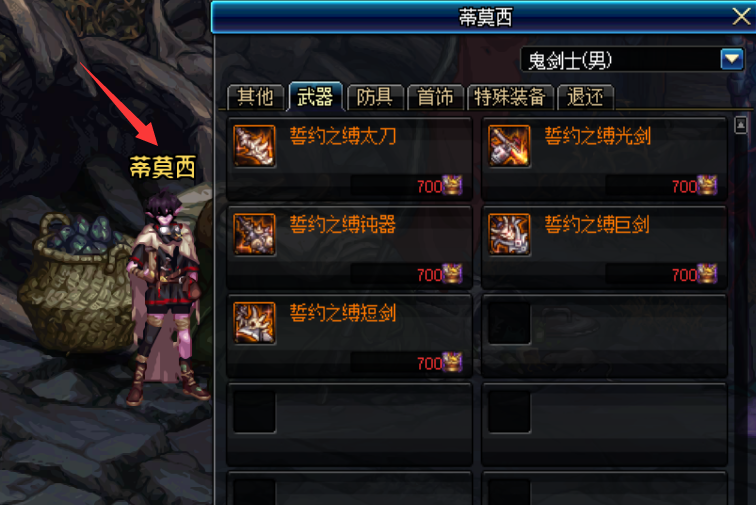Click the scrollbar up arrow in shop list

tap(741, 125)
